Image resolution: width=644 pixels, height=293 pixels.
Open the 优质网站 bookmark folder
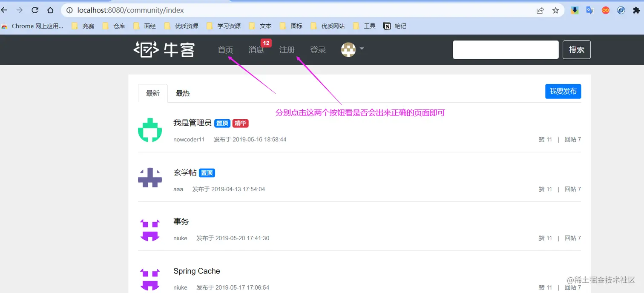(328, 26)
